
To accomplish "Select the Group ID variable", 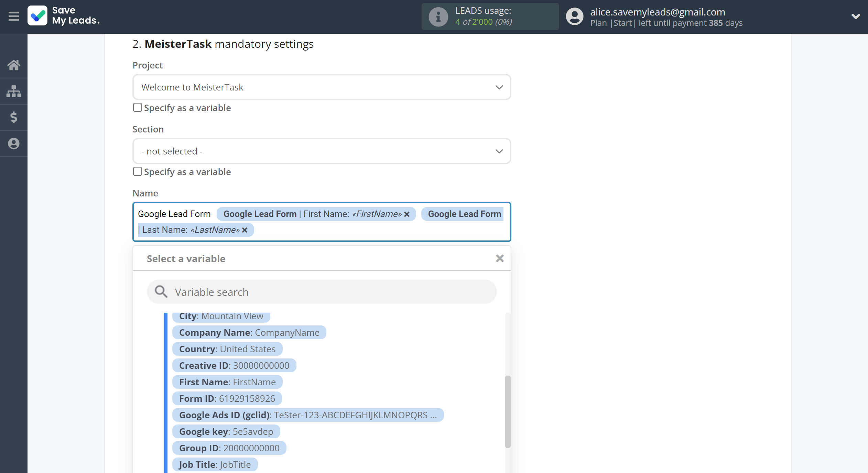I will [x=229, y=448].
